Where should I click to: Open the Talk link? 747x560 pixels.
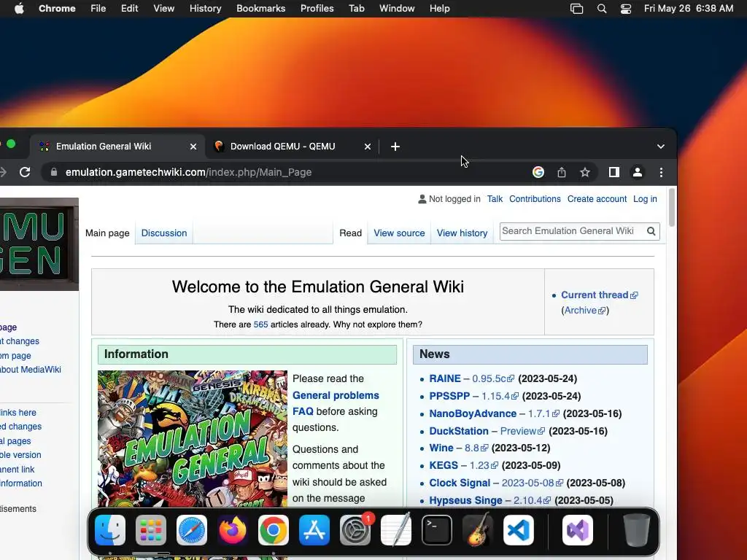coord(495,199)
